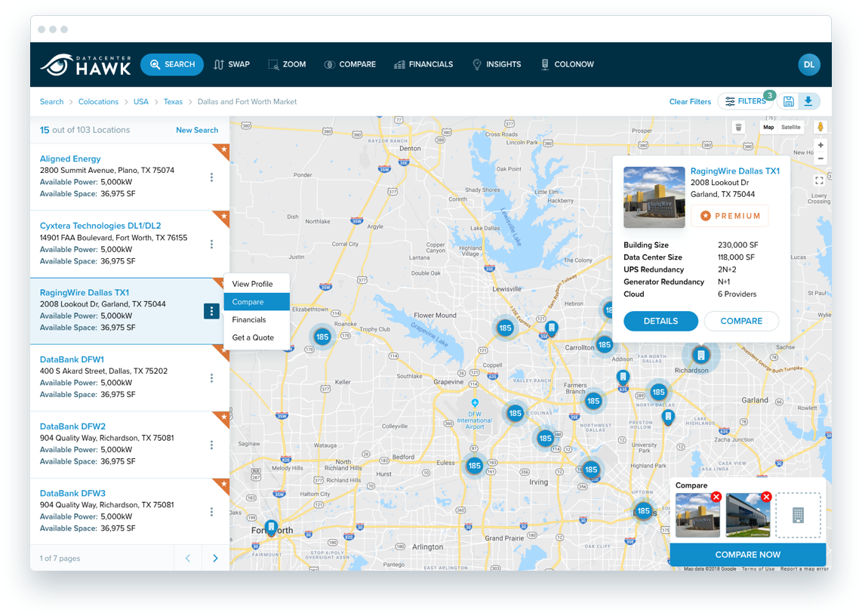Zoom out on the map
This screenshot has height=616, width=862.
point(820,159)
